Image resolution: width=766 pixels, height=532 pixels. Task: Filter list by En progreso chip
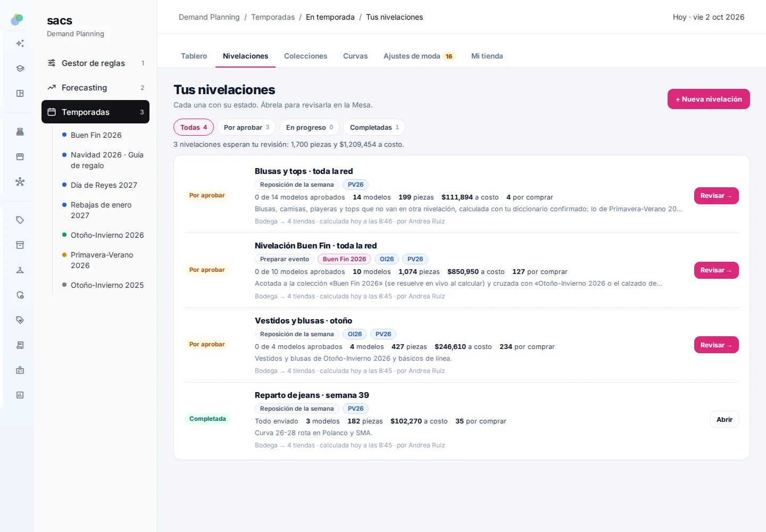[310, 127]
